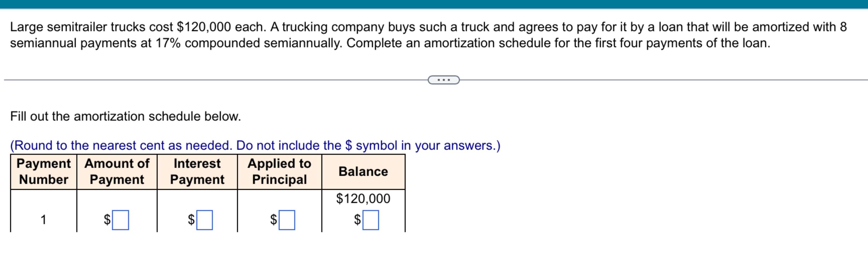Select the Payment Number column header
Image resolution: width=868 pixels, height=266 pixels.
(44, 172)
